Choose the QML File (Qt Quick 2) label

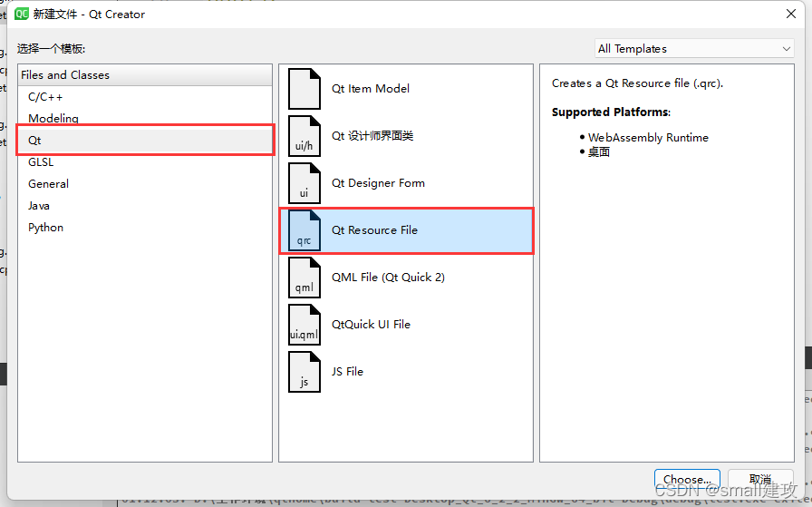tap(388, 278)
